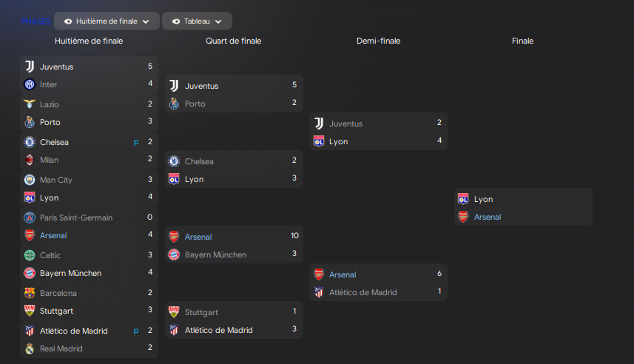This screenshot has height=364, width=634.
Task: Select the PHASES label
Action: click(36, 21)
